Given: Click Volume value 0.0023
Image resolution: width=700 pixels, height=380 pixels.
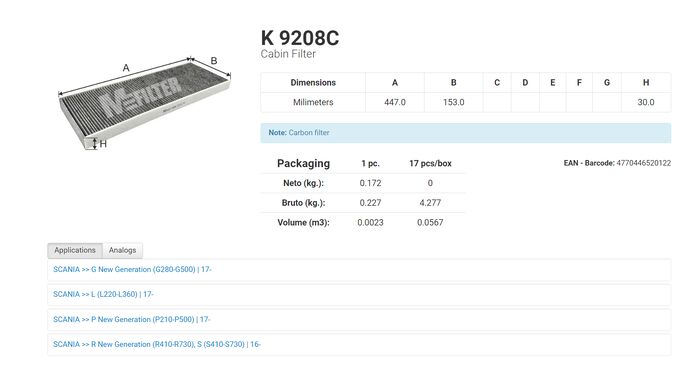Looking at the screenshot, I should pyautogui.click(x=371, y=222).
